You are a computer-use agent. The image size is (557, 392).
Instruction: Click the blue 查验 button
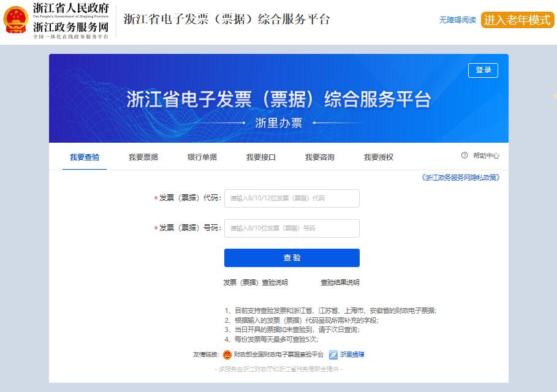pyautogui.click(x=292, y=258)
